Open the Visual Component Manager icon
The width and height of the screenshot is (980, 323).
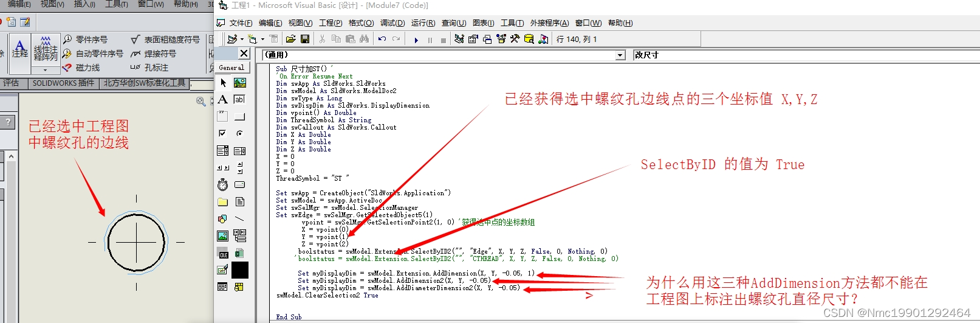coord(543,39)
